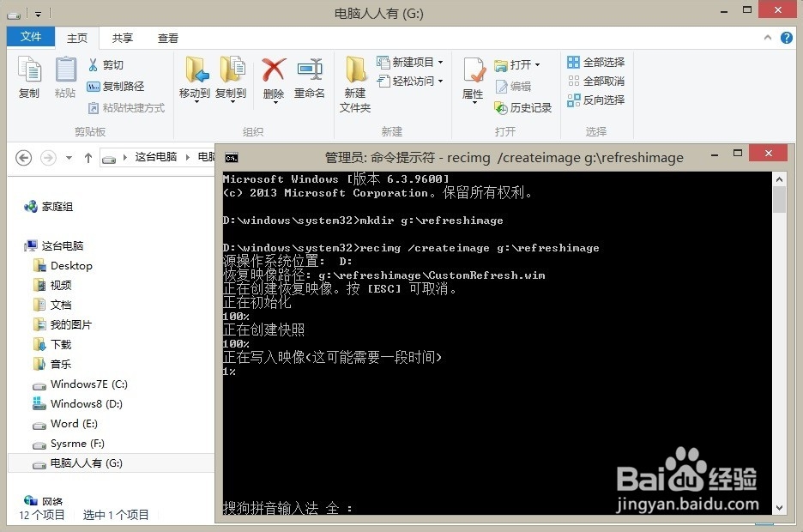
Task: Deselect everything with 全部取消
Action: [x=596, y=81]
